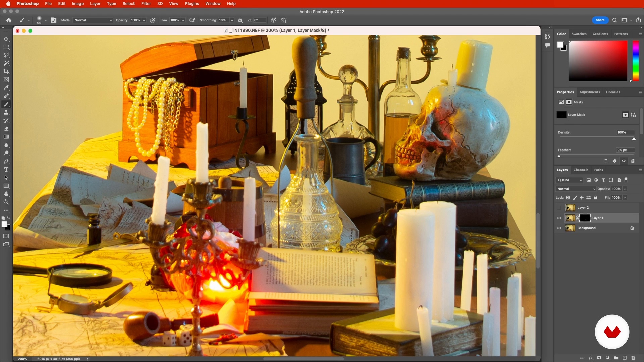Expand the layer blend mode Normal dropdown
644x362 pixels.
click(x=576, y=189)
